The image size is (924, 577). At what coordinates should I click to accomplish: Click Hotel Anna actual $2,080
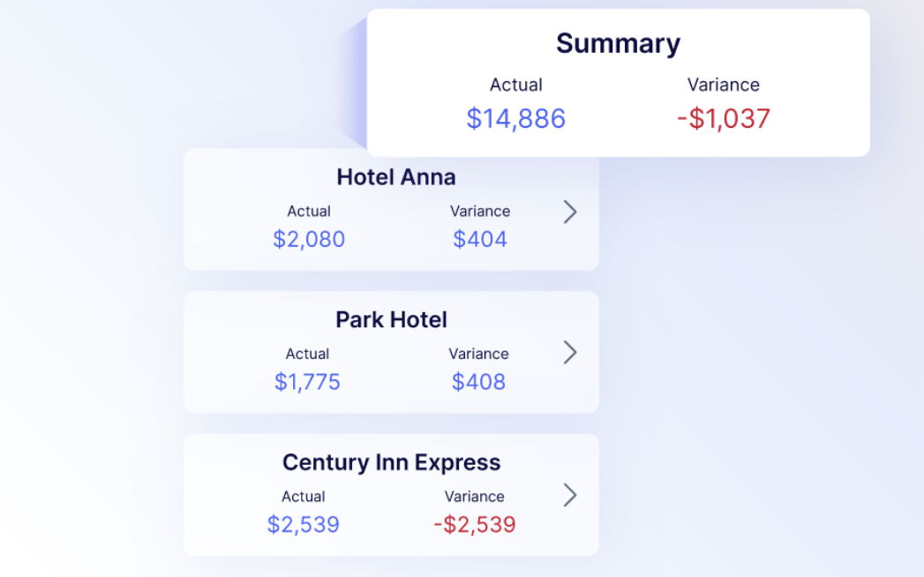click(309, 239)
